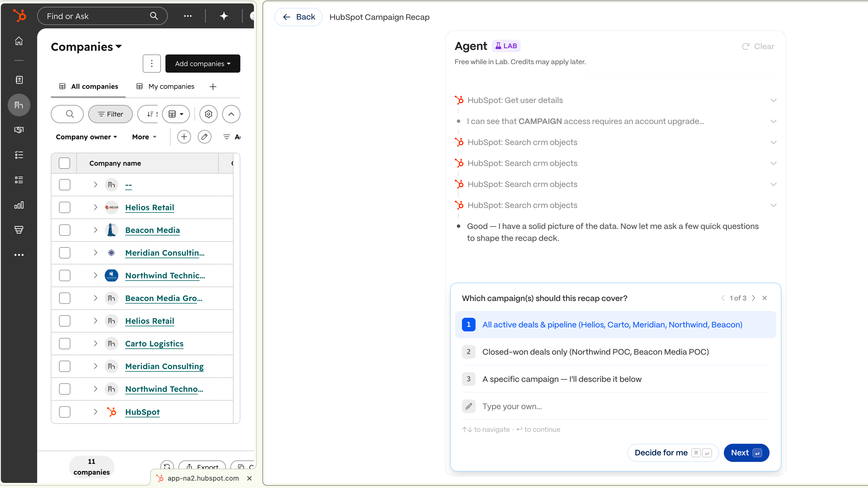Click the Company name column header
This screenshot has height=488, width=868.
(147, 163)
